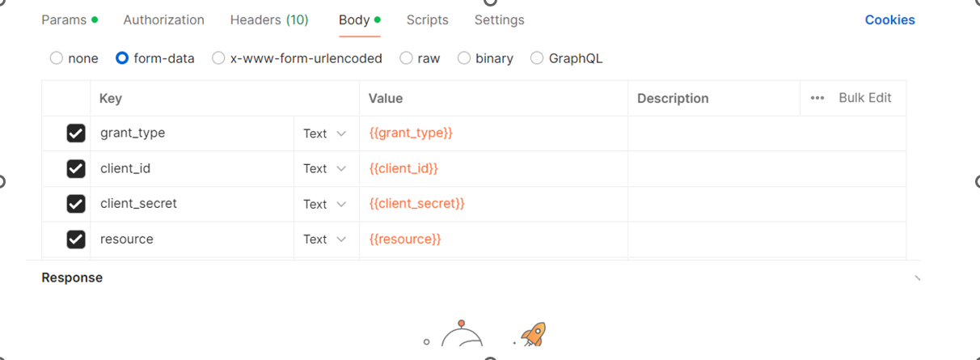This screenshot has height=360, width=980.
Task: Select the raw body type radio
Action: pos(406,58)
